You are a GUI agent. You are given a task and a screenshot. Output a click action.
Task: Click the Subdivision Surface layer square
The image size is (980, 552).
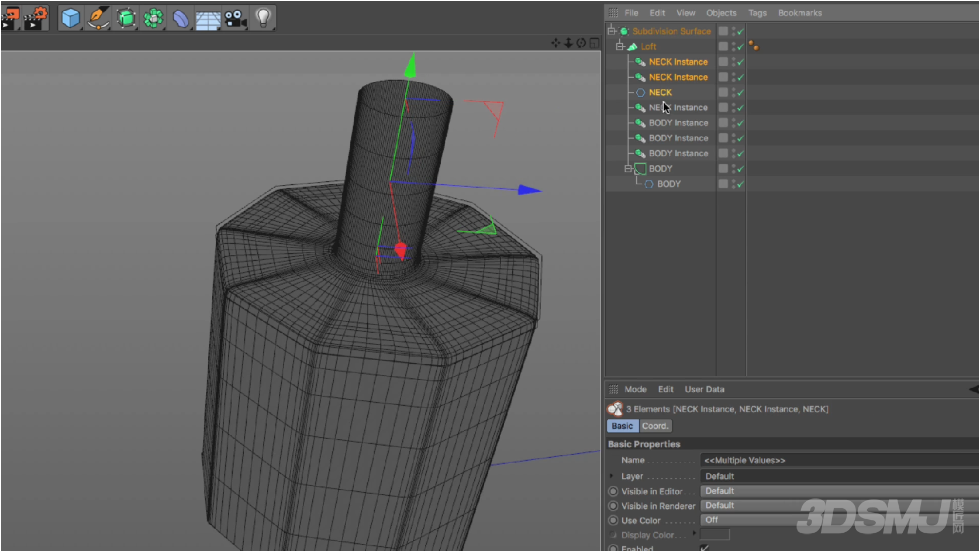pyautogui.click(x=723, y=31)
